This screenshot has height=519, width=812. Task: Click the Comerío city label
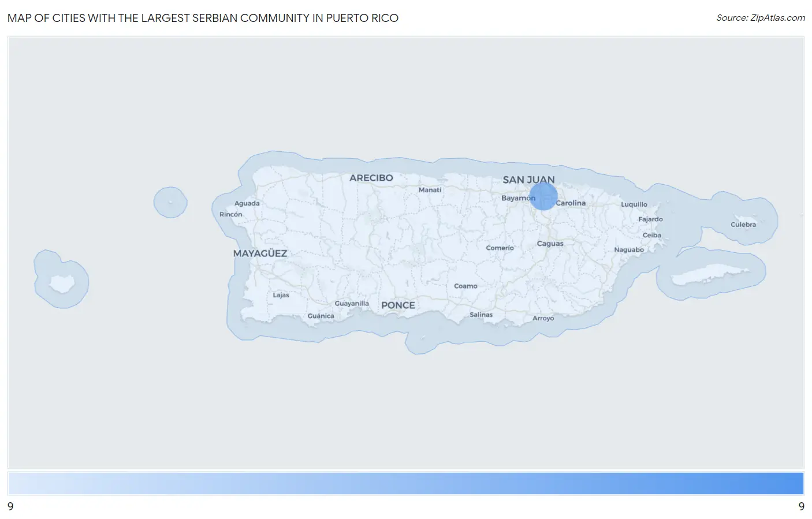(x=500, y=248)
